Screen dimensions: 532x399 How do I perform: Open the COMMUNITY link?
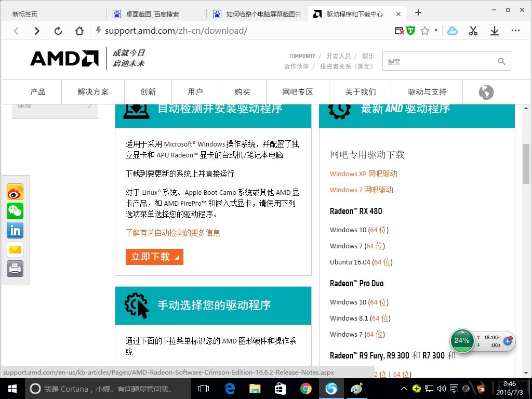click(x=302, y=56)
